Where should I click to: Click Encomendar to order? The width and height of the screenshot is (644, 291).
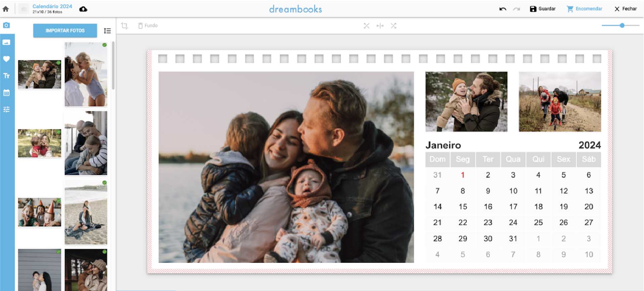coord(585,9)
